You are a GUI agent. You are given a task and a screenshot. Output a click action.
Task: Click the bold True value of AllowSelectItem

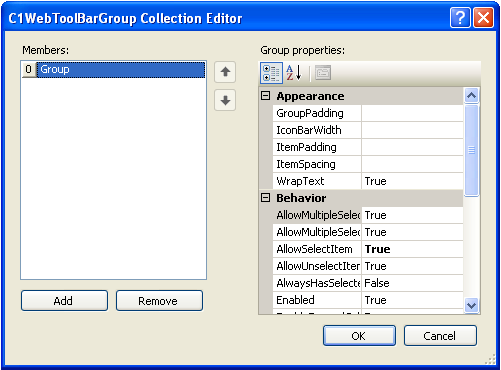point(412,249)
